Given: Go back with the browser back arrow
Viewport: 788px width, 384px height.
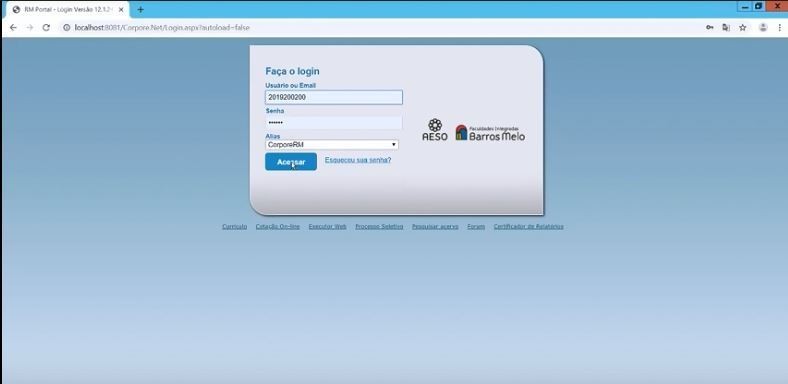Looking at the screenshot, I should tap(13, 28).
